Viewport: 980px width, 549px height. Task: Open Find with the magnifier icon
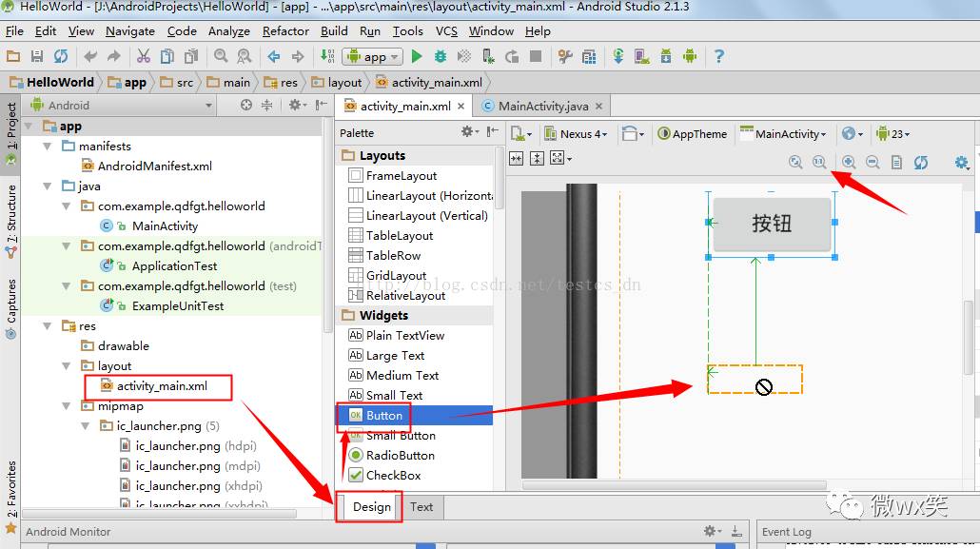(x=221, y=56)
